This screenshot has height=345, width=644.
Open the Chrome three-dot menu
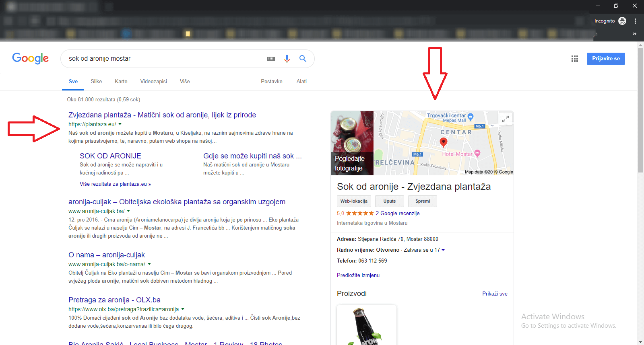tap(636, 21)
